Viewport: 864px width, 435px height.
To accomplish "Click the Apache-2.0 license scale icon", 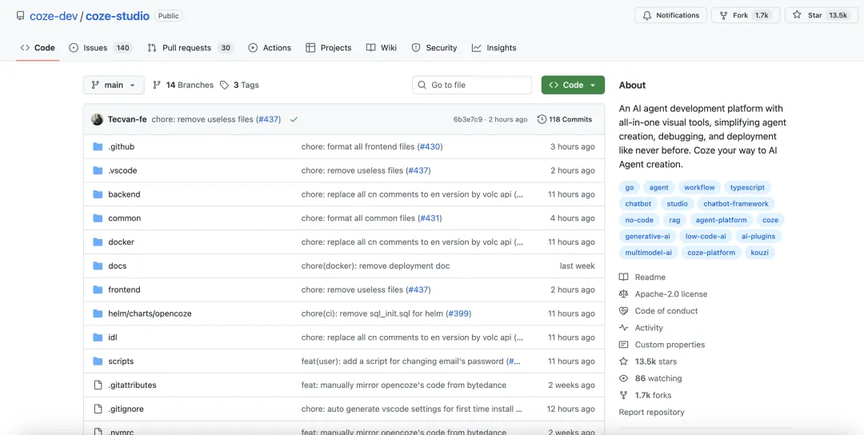I will [623, 294].
